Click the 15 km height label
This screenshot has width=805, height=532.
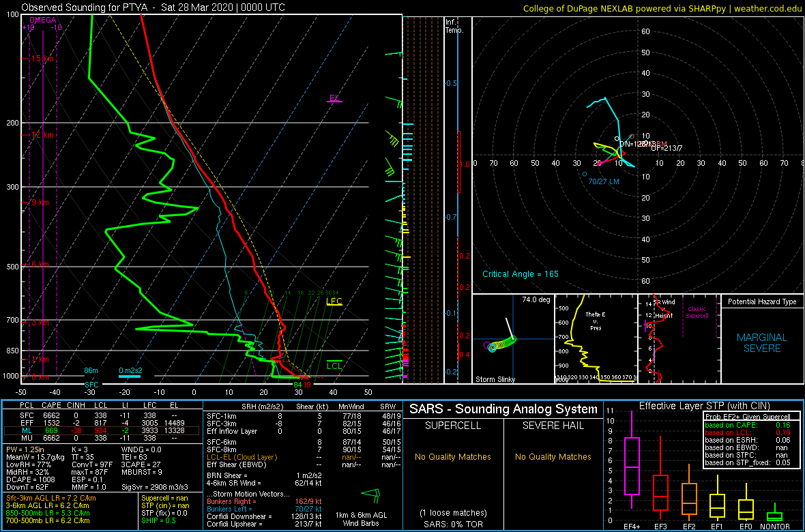coord(42,59)
